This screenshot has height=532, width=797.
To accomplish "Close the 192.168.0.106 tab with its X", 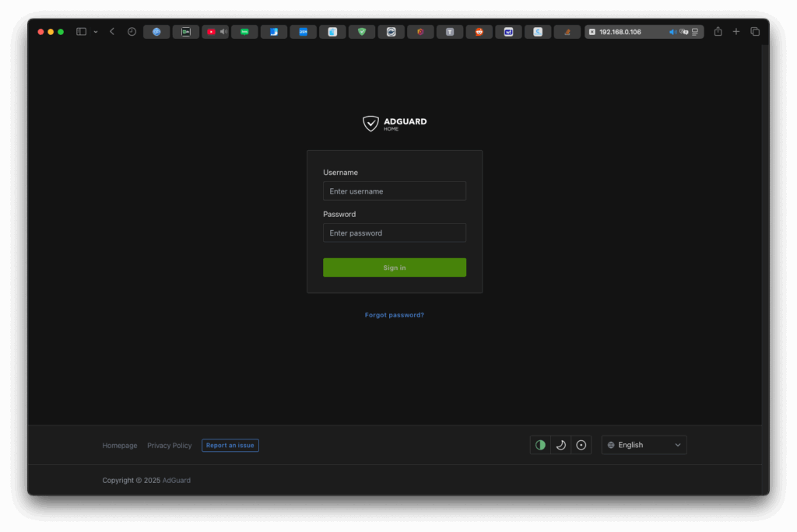I will 592,32.
